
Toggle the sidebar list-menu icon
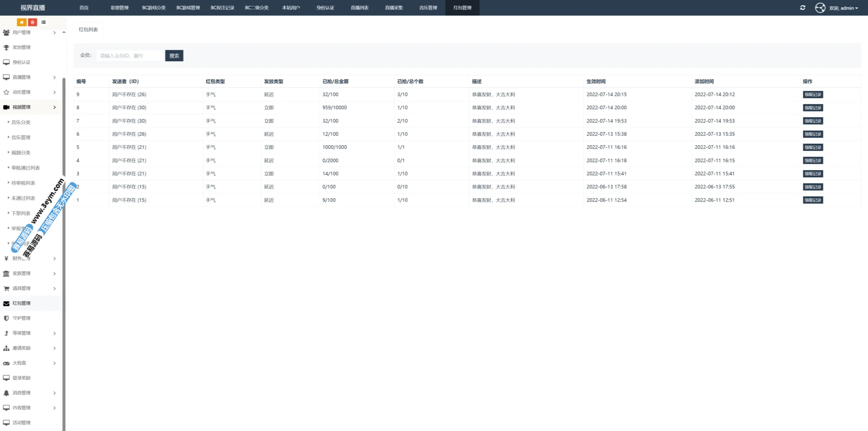pyautogui.click(x=44, y=22)
